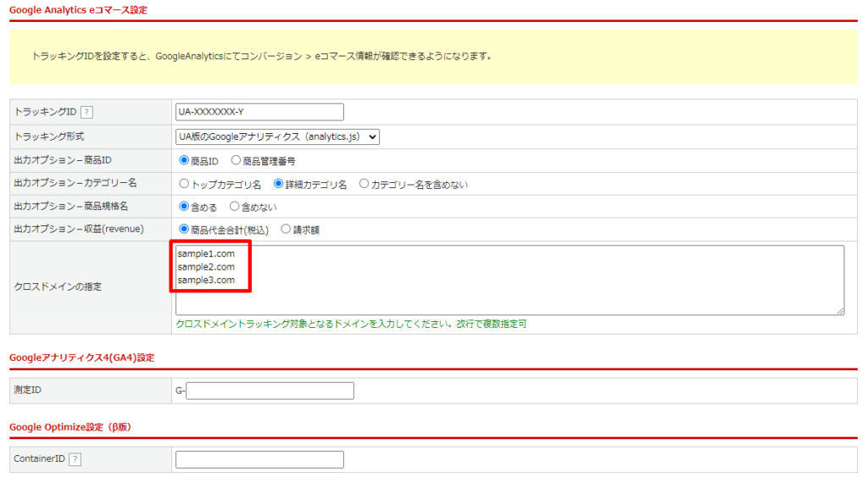Image resolution: width=868 pixels, height=483 pixels.
Task: Click the トラッキング形式 label
Action: click(x=49, y=136)
